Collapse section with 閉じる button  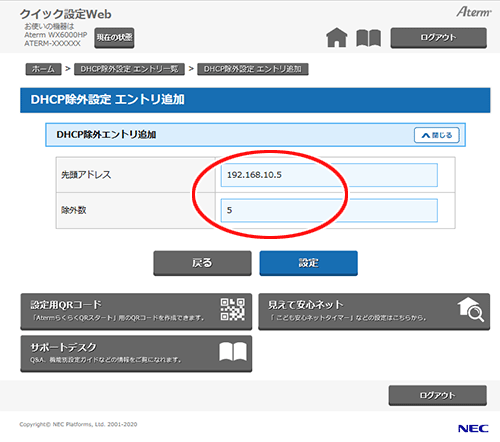click(437, 135)
